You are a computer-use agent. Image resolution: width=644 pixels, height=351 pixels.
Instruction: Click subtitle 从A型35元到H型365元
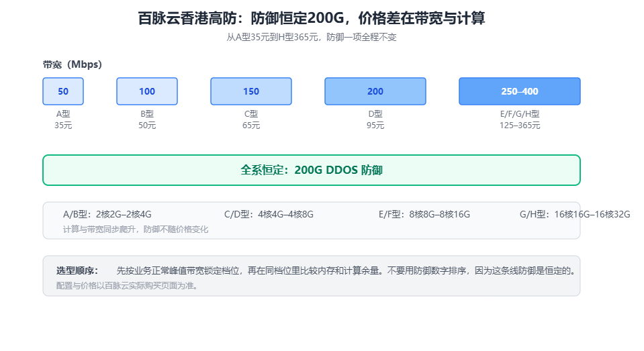pyautogui.click(x=312, y=38)
